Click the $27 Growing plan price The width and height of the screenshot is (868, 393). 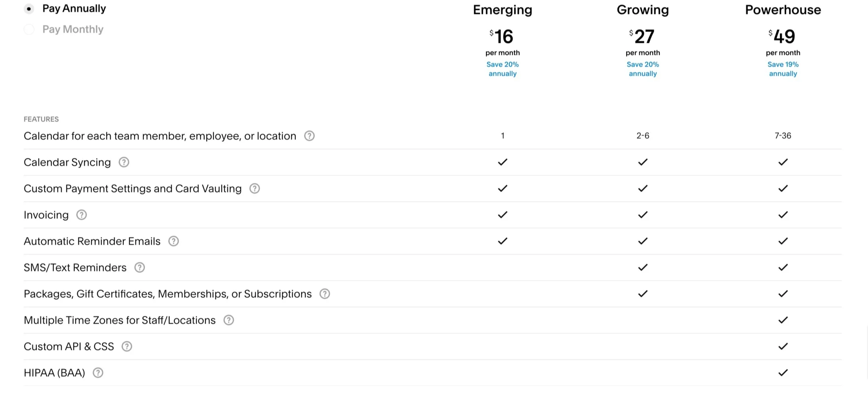(x=643, y=37)
